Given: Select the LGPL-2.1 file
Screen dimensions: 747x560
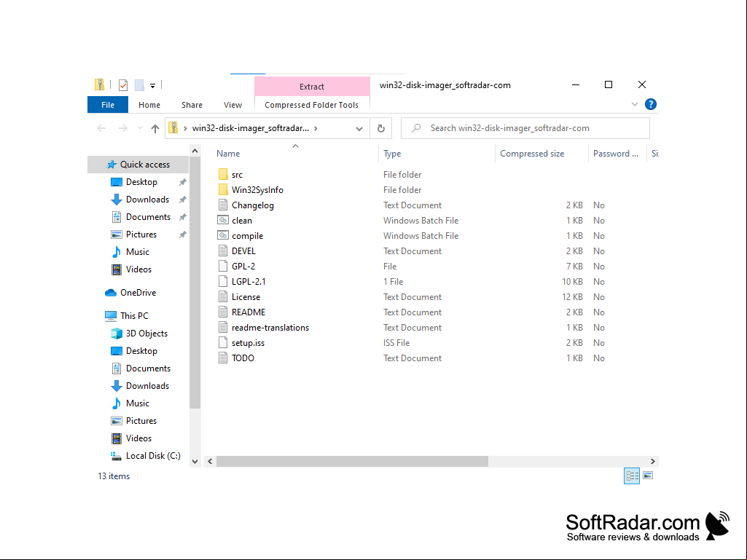Looking at the screenshot, I should pyautogui.click(x=249, y=281).
